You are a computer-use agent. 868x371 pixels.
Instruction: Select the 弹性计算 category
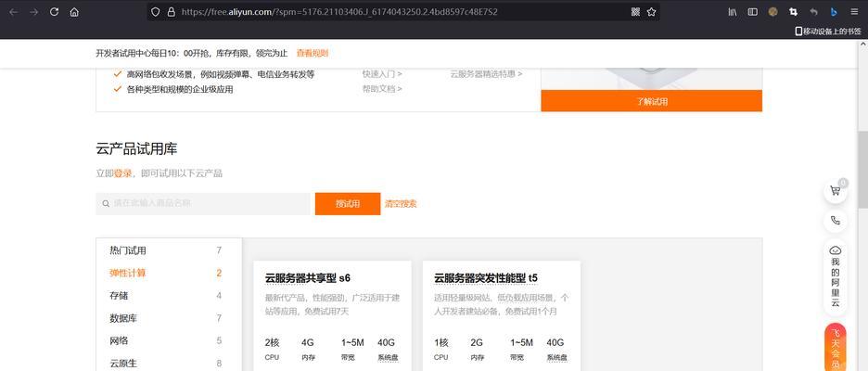pos(169,273)
